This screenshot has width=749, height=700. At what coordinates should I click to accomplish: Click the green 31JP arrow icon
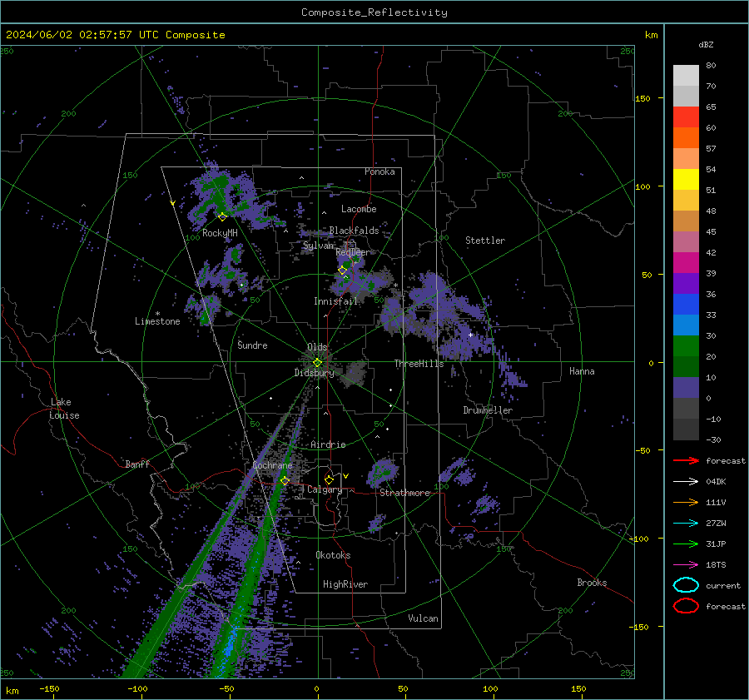click(686, 544)
